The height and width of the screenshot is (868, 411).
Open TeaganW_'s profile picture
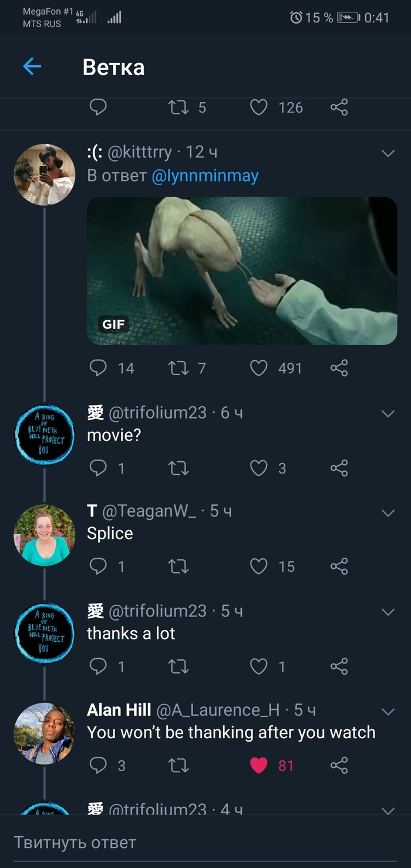point(45,535)
